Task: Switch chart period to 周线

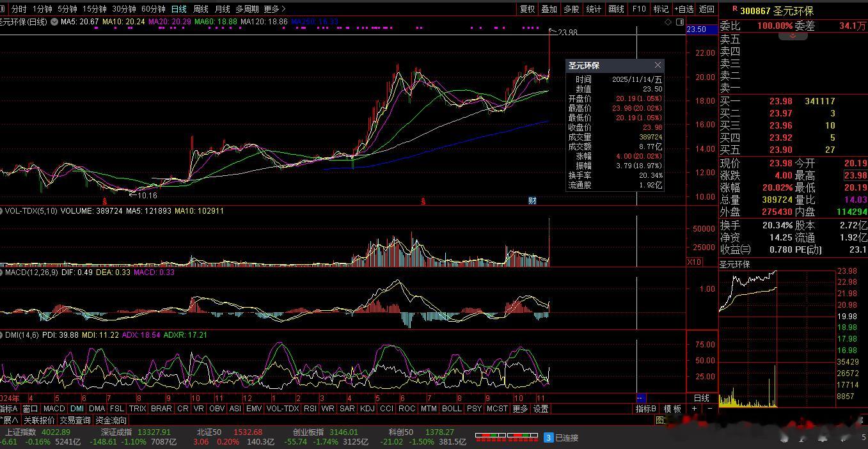Action: (201, 9)
